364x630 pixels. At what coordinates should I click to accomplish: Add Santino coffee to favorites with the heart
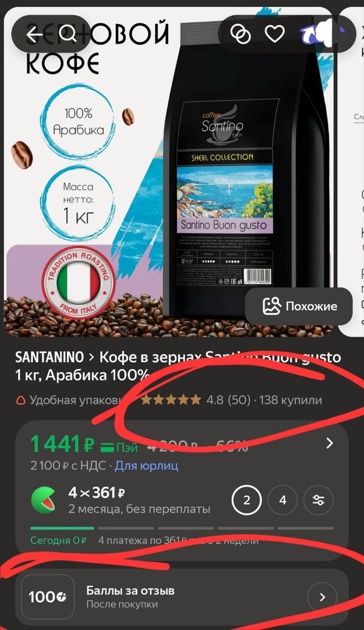(x=274, y=34)
